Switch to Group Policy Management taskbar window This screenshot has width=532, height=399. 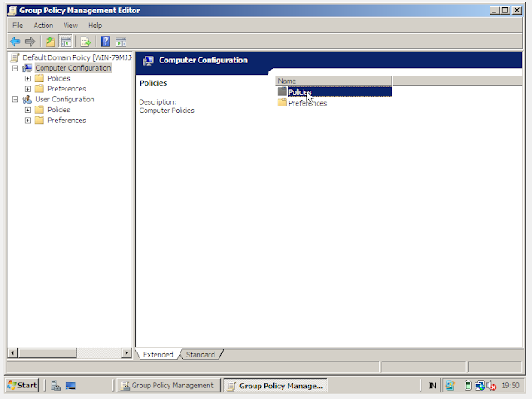tap(169, 386)
